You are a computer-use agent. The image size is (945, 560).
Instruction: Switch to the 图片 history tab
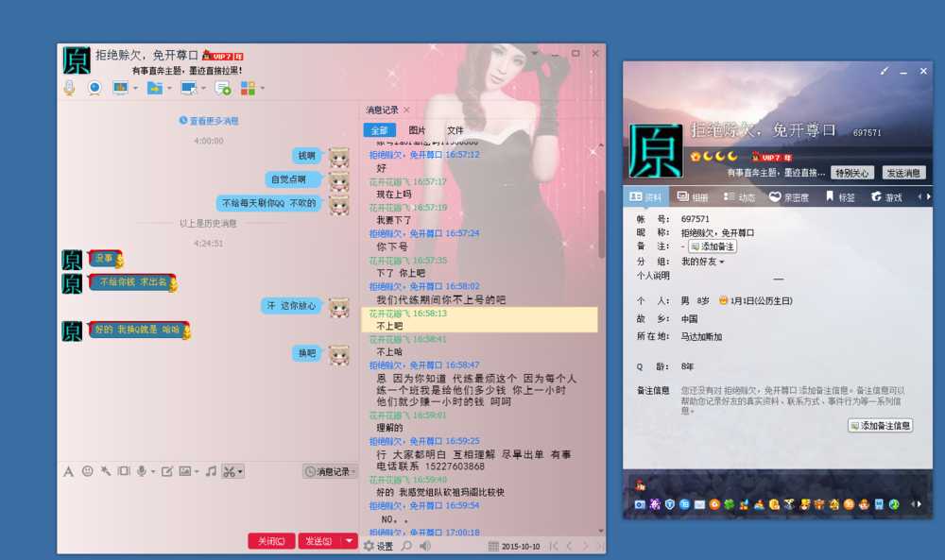417,130
